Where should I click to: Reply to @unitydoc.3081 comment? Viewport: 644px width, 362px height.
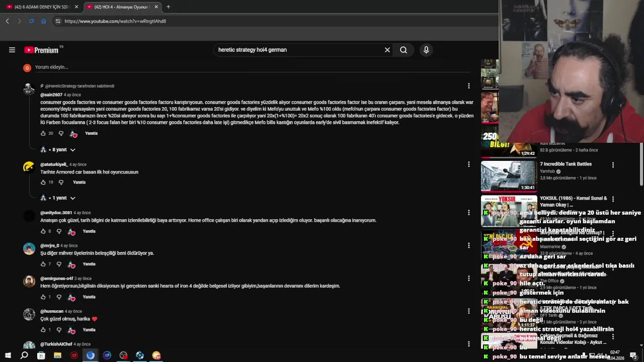point(89,231)
